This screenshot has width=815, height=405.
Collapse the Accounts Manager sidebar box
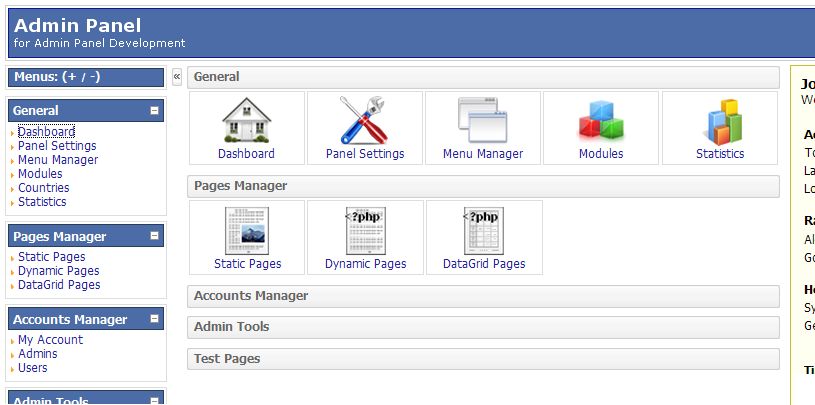[154, 320]
